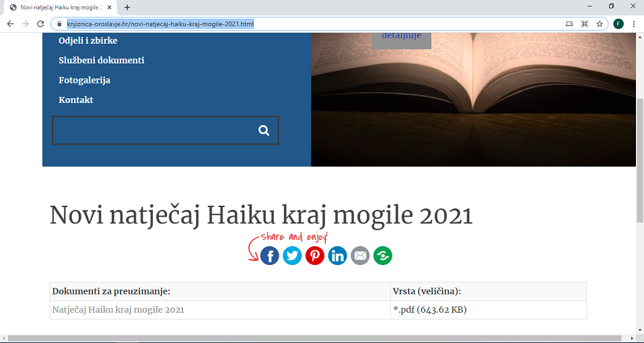
Task: Send page by email icon
Action: (361, 256)
